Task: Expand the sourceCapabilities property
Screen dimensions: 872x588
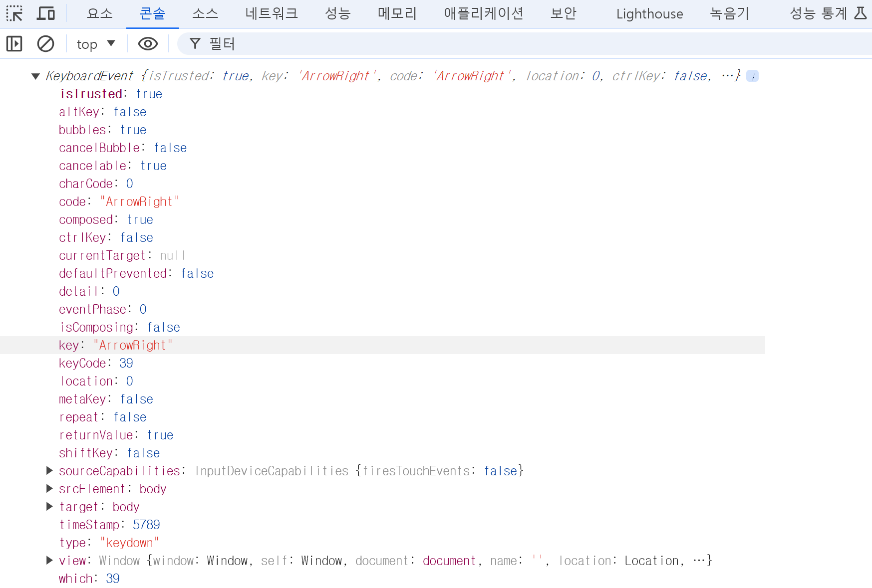Action: 49,470
